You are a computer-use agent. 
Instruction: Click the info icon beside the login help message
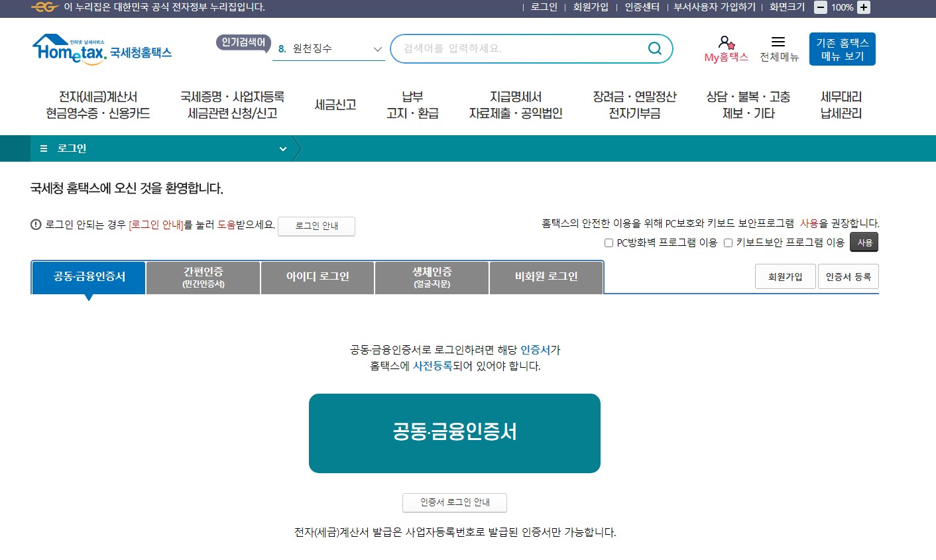(x=35, y=225)
